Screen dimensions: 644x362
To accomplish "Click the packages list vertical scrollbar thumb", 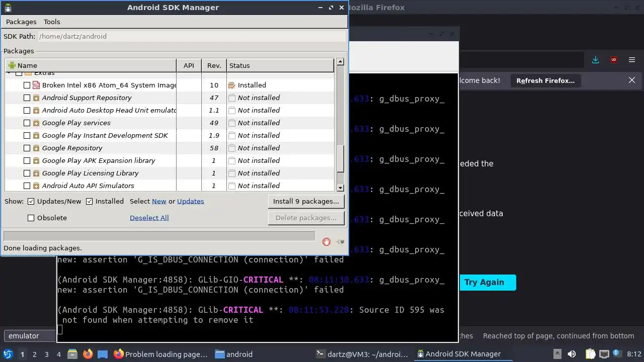I will point(341,159).
